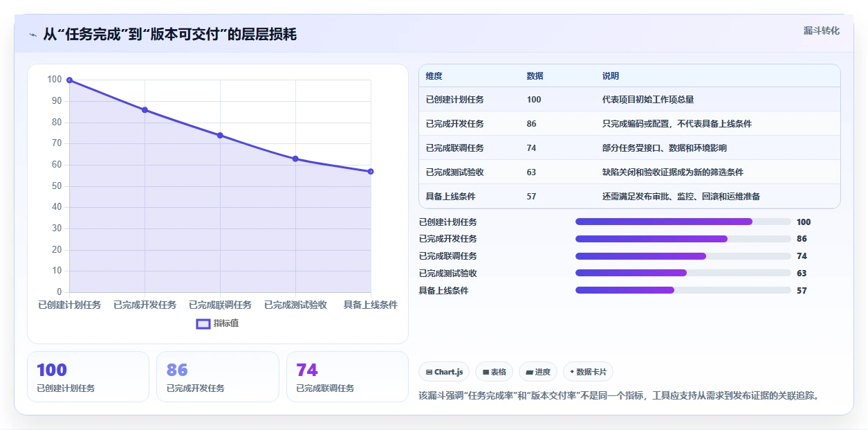Viewport: 868px width, 430px height.
Task: Click the 具备上线条件 progress bar
Action: (683, 291)
